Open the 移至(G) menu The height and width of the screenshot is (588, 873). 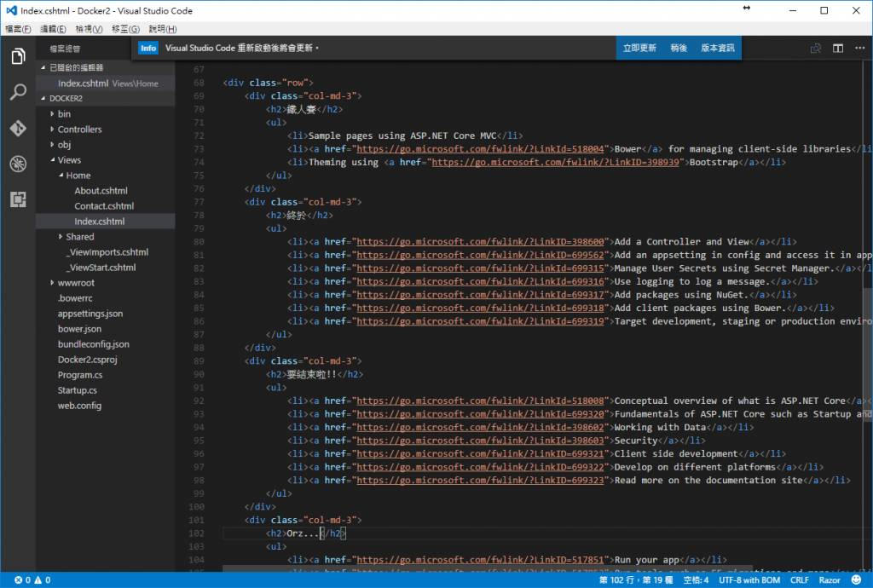[125, 29]
